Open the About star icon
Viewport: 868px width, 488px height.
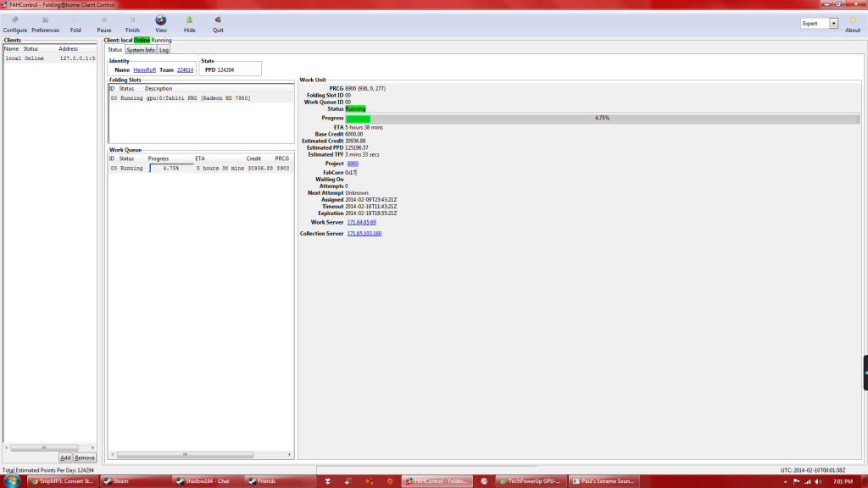(x=853, y=25)
